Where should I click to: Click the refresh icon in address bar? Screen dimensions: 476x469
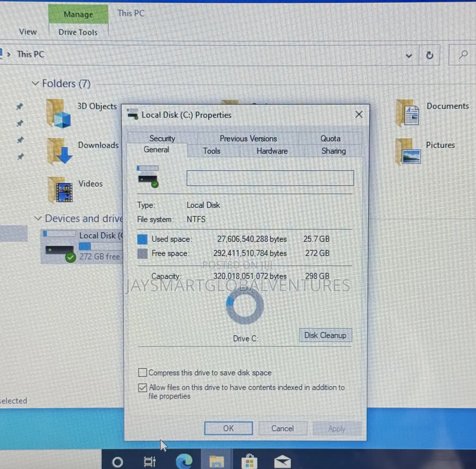click(x=429, y=55)
